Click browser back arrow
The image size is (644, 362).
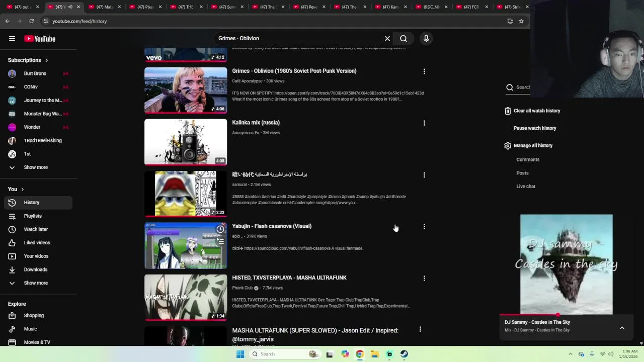tap(7, 21)
